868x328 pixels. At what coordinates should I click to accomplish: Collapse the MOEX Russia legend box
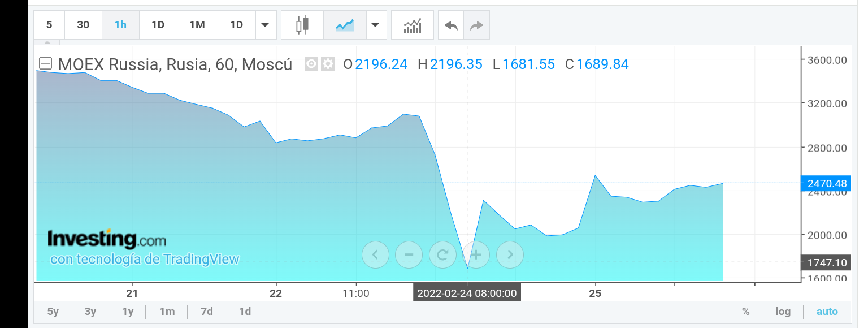(x=45, y=64)
